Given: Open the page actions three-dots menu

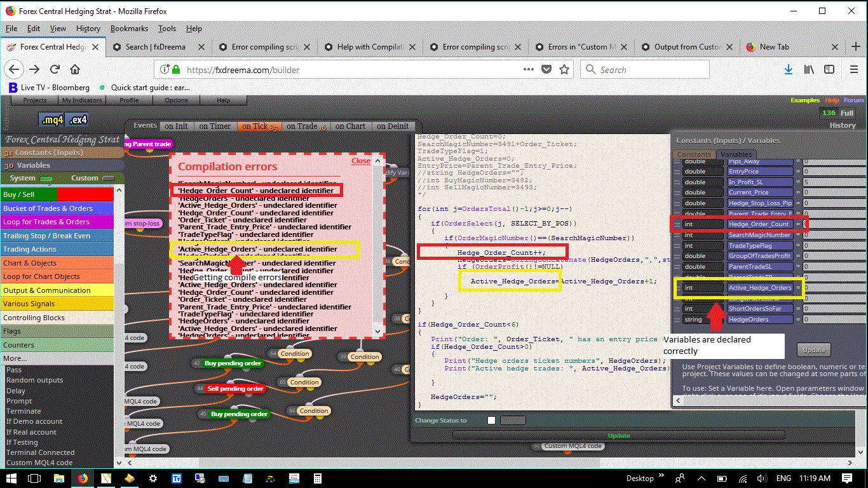Looking at the screenshot, I should (529, 69).
